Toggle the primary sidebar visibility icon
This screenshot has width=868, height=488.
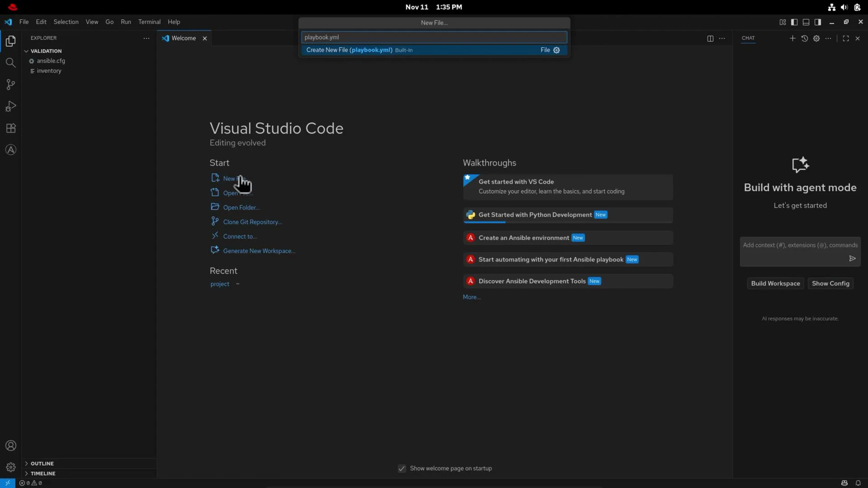pyautogui.click(x=794, y=22)
